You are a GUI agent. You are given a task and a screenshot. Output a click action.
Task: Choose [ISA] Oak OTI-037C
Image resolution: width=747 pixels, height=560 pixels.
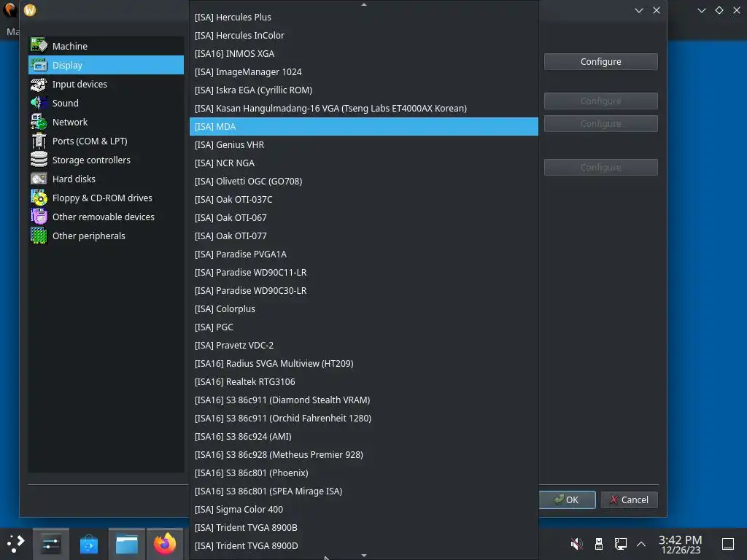pos(364,200)
